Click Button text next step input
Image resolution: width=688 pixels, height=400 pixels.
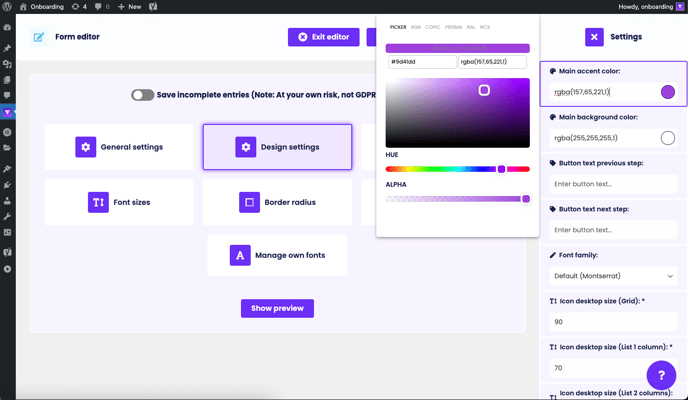click(x=613, y=230)
